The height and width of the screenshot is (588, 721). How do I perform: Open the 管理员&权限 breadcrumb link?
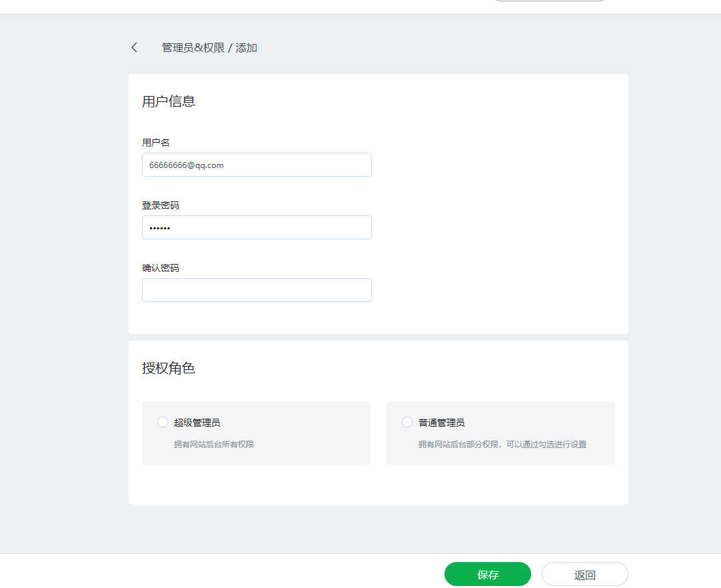(x=193, y=48)
